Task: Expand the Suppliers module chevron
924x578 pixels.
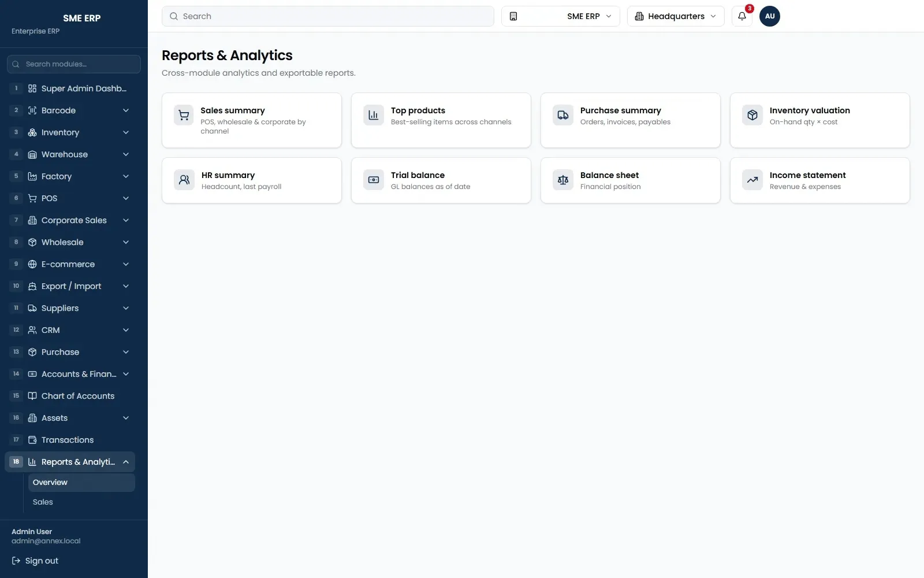Action: click(x=126, y=308)
